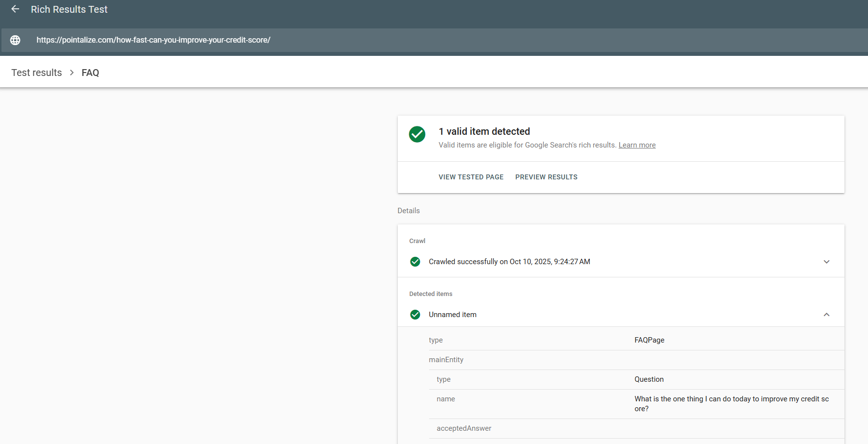The width and height of the screenshot is (868, 444).
Task: Open the Test results breadcrumb
Action: (37, 73)
